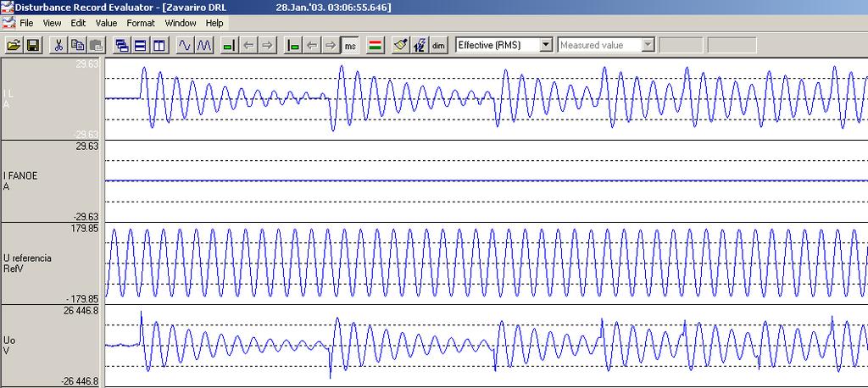Select the single sine wave display icon
Screen dimensions: 868x388
[185, 46]
